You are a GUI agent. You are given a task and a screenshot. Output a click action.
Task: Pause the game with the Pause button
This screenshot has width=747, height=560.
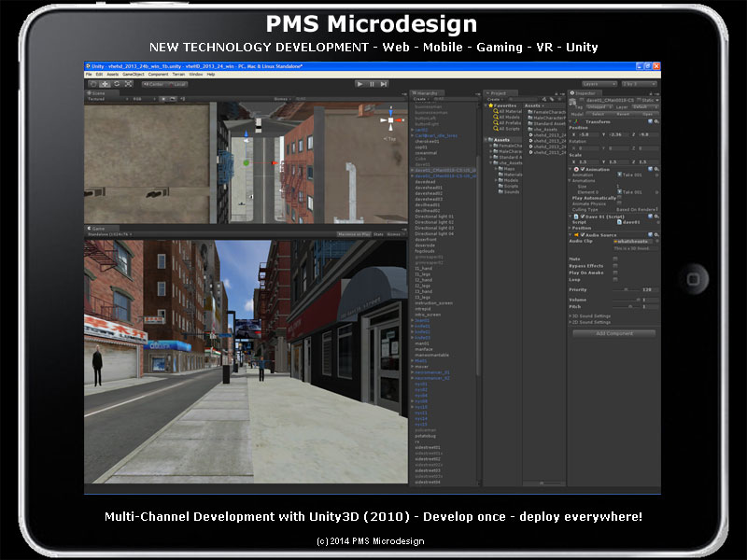pyautogui.click(x=372, y=84)
